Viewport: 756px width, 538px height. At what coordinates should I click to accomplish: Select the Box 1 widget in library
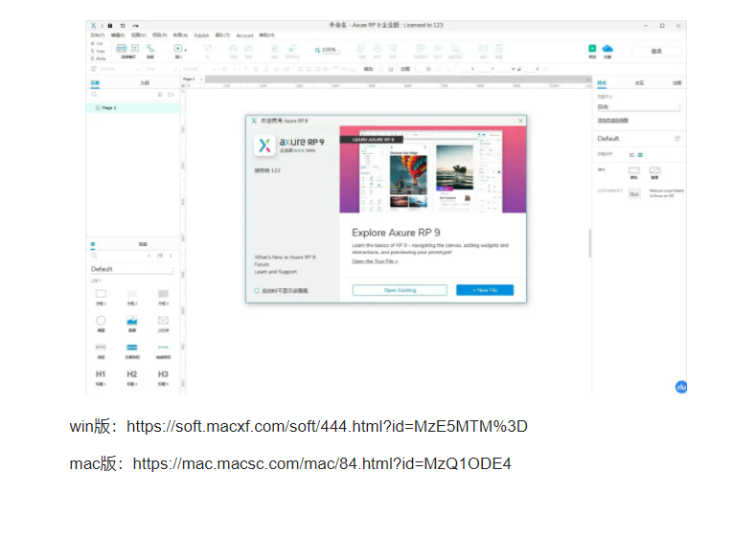click(x=101, y=297)
